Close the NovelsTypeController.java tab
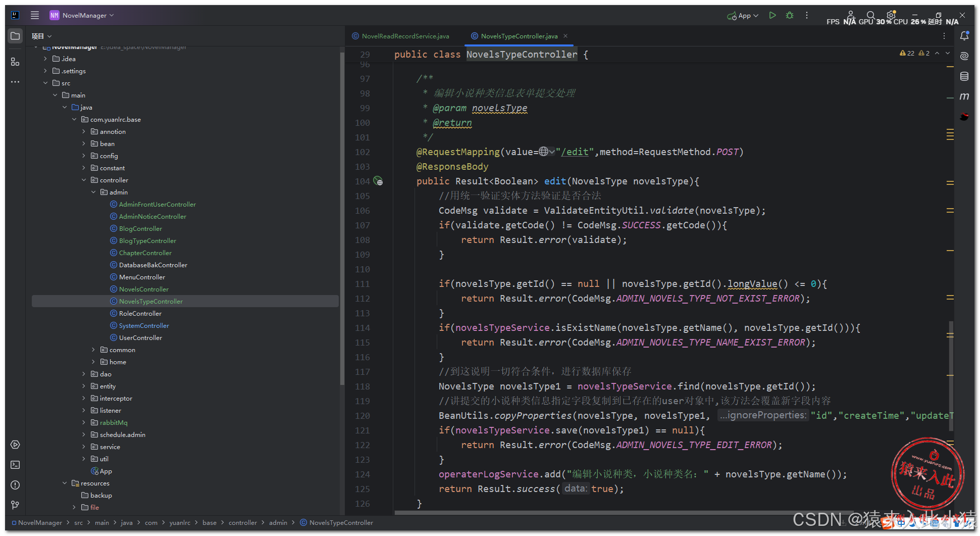The width and height of the screenshot is (980, 536). point(565,36)
